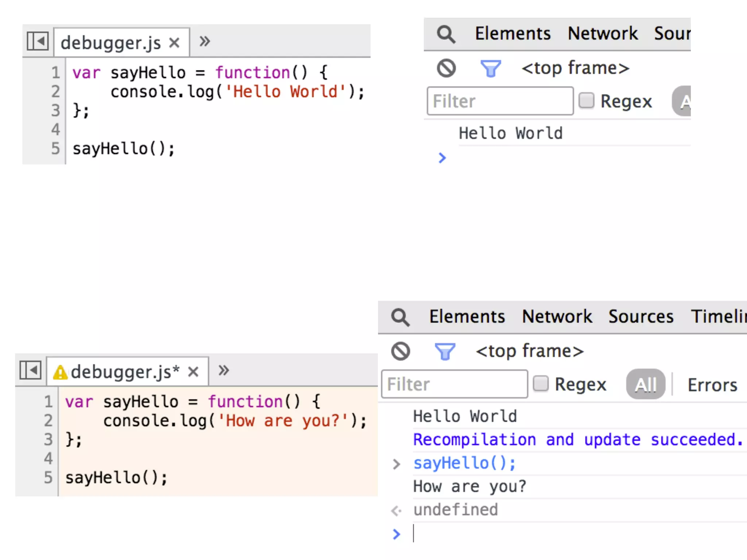Open the top frame selector in the bottom console
This screenshot has width=747, height=560.
(529, 351)
